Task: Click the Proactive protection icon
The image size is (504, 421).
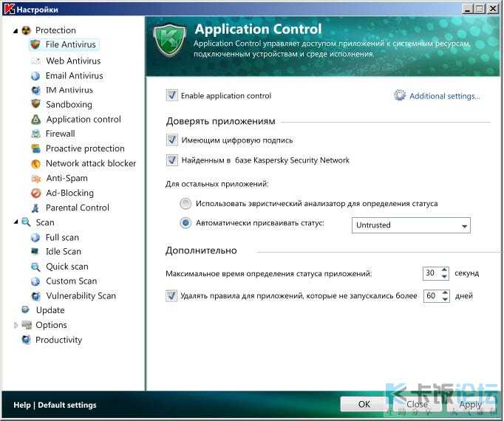Action: (x=35, y=148)
